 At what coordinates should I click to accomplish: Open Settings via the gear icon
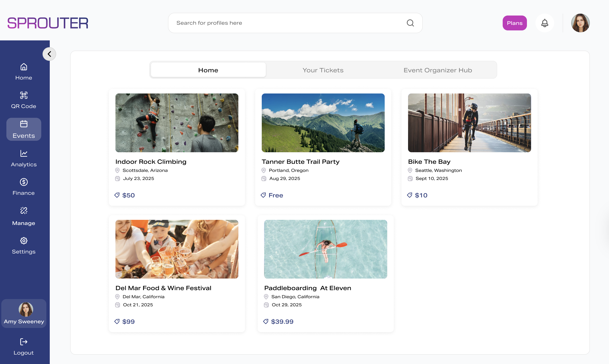pos(24,240)
